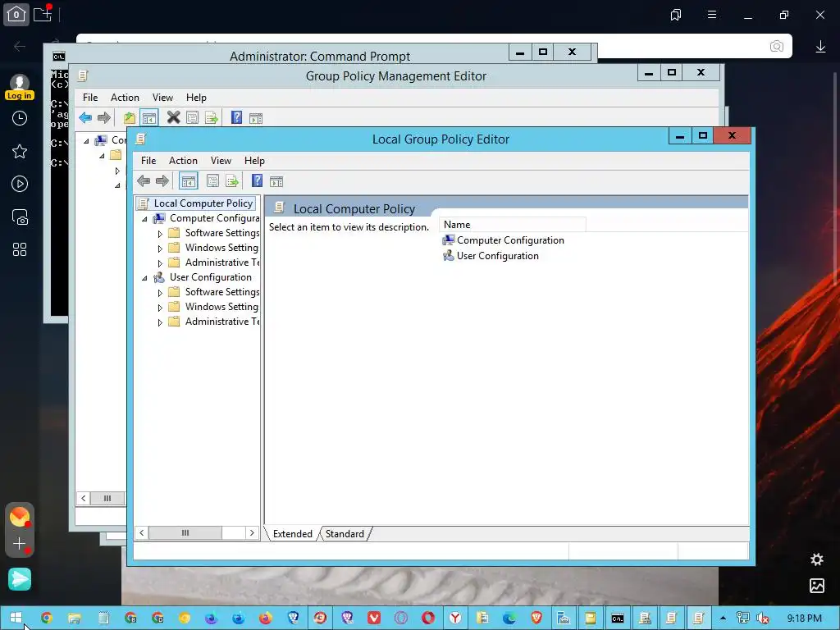Click video play icon in browser sidebar

20,185
